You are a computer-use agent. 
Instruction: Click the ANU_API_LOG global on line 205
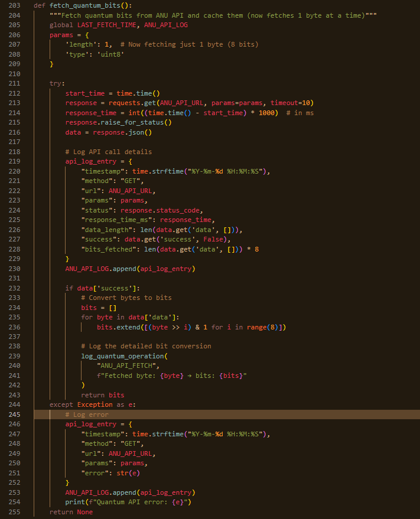(x=166, y=25)
